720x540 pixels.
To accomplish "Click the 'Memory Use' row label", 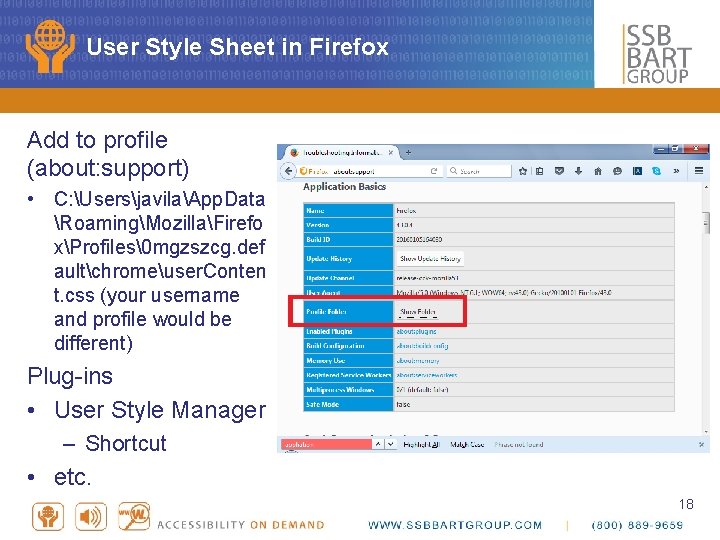I will tap(326, 360).
